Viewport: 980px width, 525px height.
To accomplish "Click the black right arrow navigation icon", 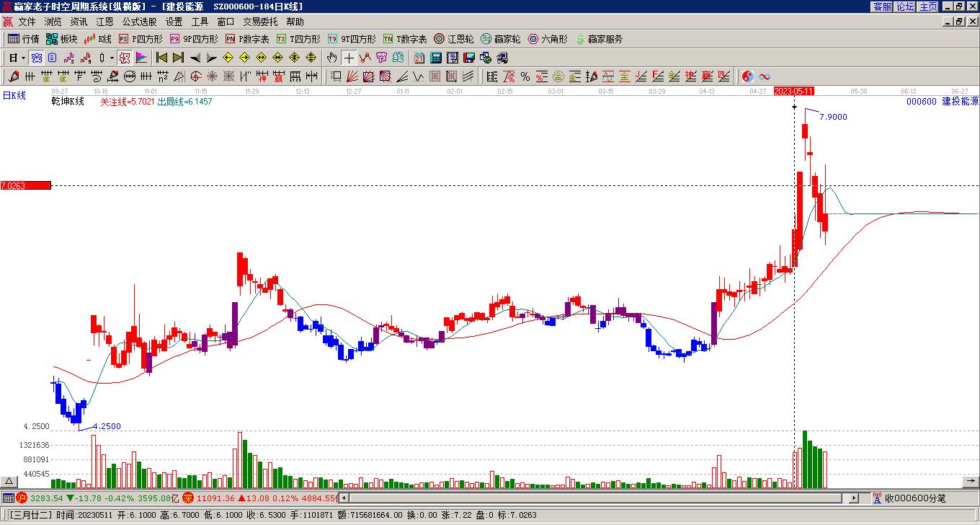I will 211,58.
